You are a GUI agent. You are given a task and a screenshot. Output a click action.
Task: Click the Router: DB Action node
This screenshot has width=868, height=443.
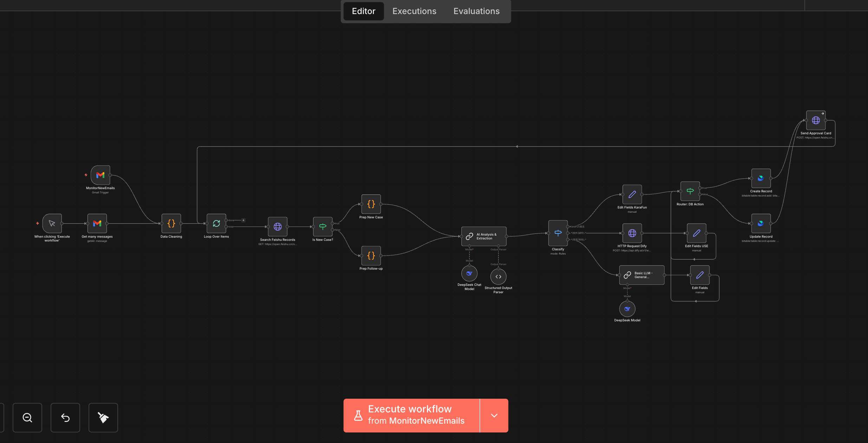[690, 191]
